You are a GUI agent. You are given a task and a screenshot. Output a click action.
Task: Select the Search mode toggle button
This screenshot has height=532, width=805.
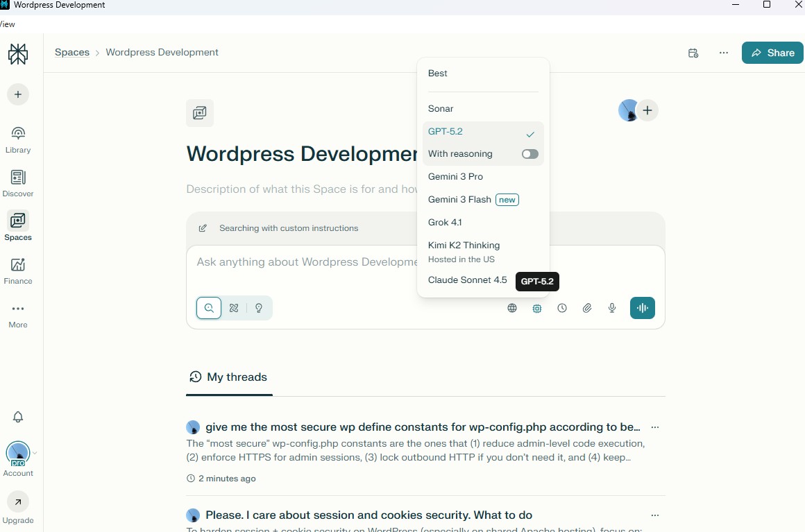209,308
